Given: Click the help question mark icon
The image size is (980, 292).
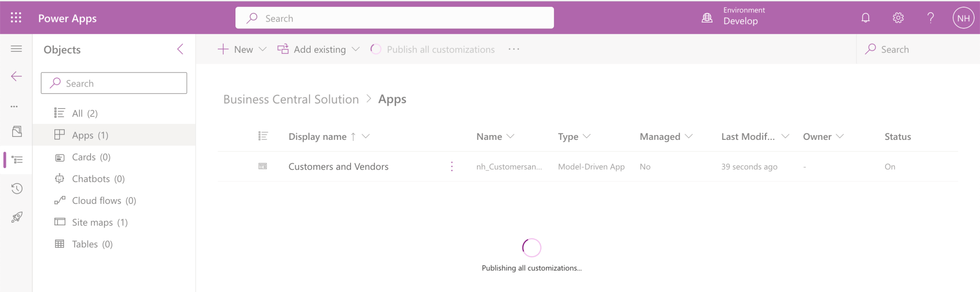Looking at the screenshot, I should click(930, 18).
